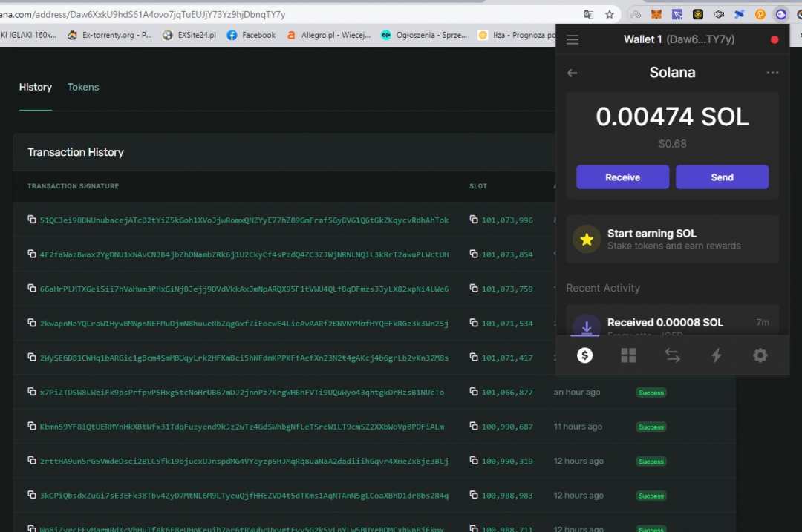Click the back arrow beside Solana
Image resolution: width=802 pixels, height=532 pixels.
572,73
